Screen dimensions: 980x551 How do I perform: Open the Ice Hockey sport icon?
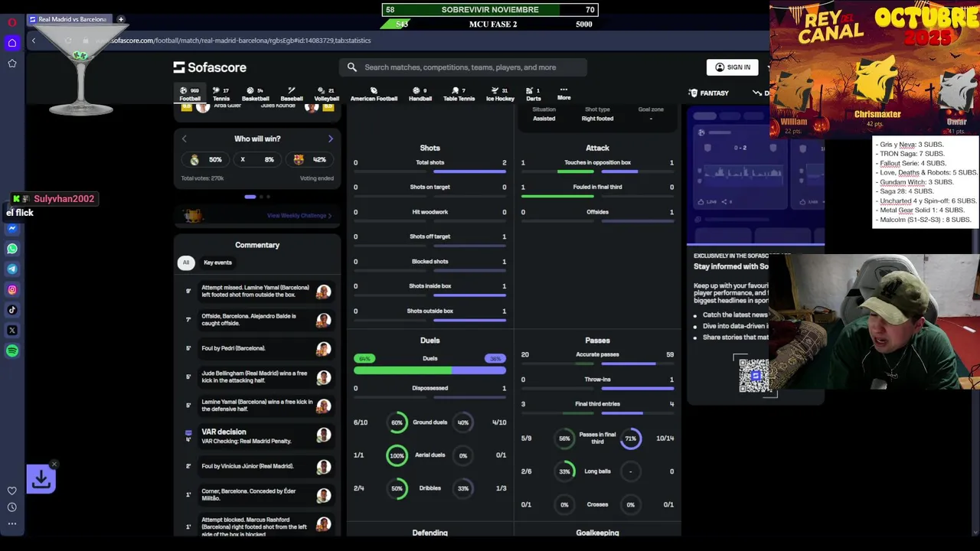(500, 94)
